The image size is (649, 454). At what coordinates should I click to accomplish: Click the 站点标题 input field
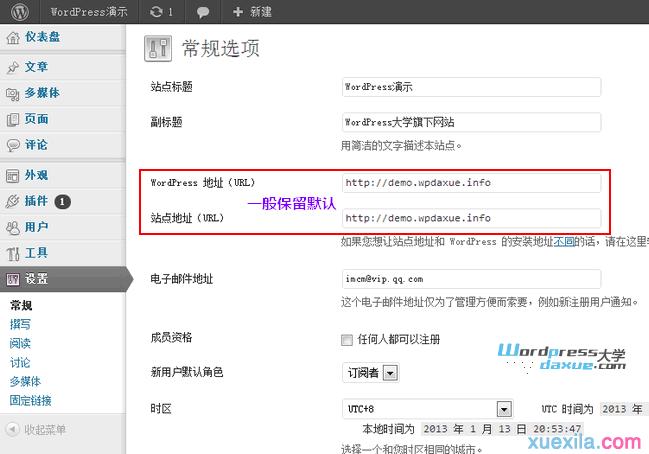[471, 87]
